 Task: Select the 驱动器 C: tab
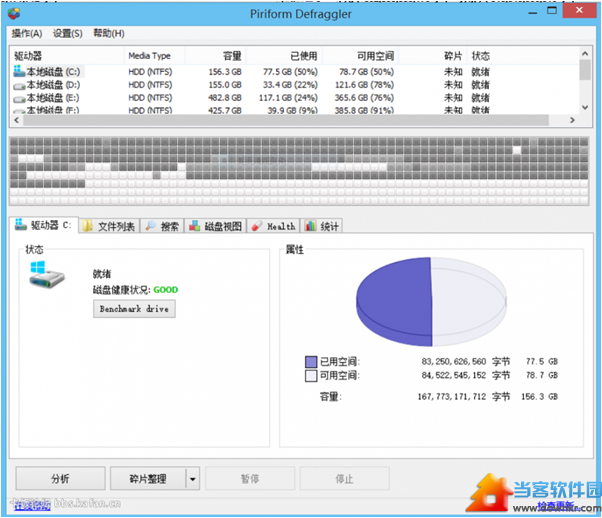click(x=44, y=225)
